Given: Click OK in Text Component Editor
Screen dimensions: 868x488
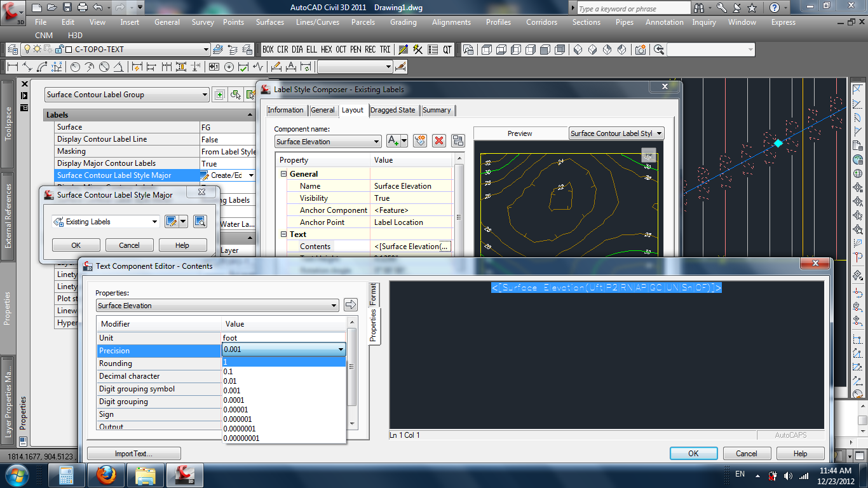Looking at the screenshot, I should click(693, 454).
